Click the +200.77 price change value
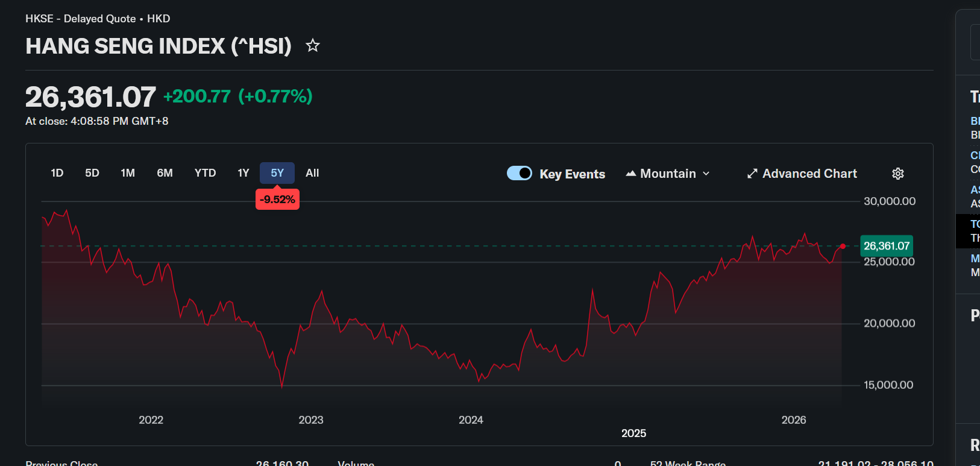The image size is (980, 466). pyautogui.click(x=197, y=96)
